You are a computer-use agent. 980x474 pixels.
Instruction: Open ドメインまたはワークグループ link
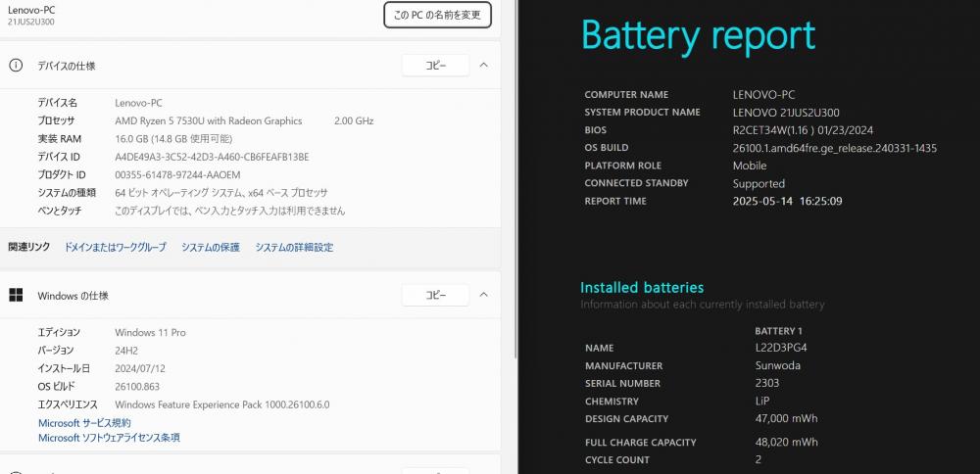pos(116,248)
